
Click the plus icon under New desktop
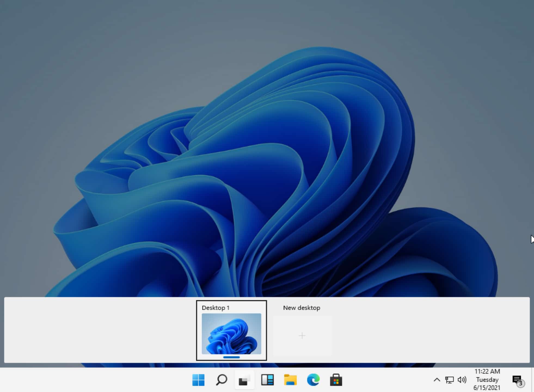pyautogui.click(x=302, y=336)
